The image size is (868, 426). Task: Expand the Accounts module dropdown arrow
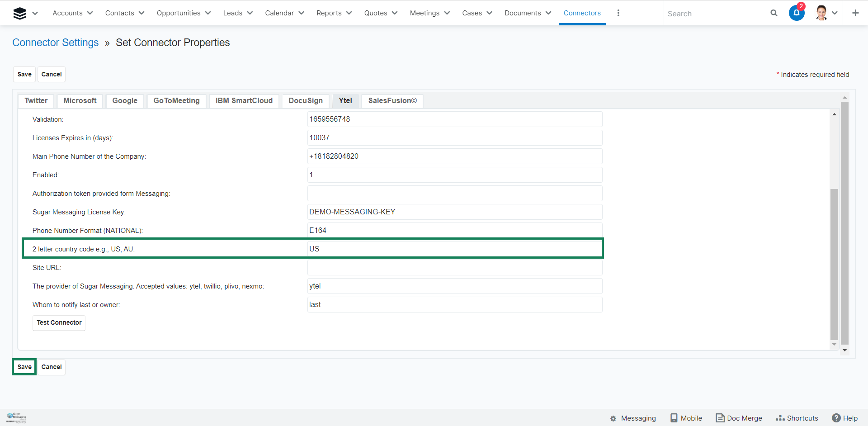pyautogui.click(x=90, y=13)
